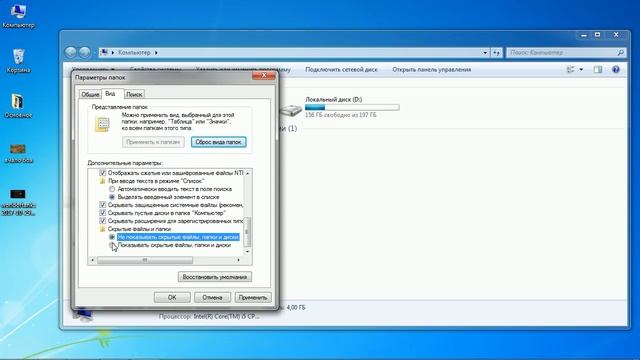Click the options list scroll down arrow
Viewport: 640px width, 360px height.
point(247,252)
